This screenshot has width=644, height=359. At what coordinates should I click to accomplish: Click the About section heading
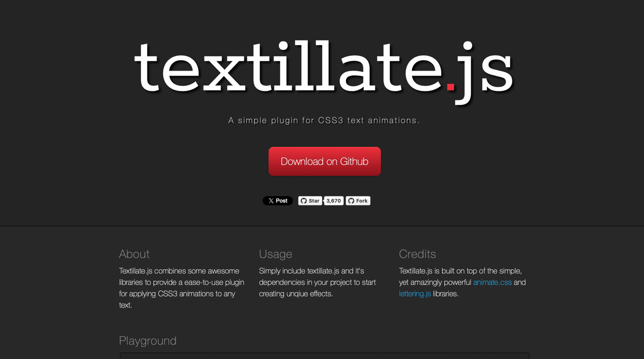[134, 254]
